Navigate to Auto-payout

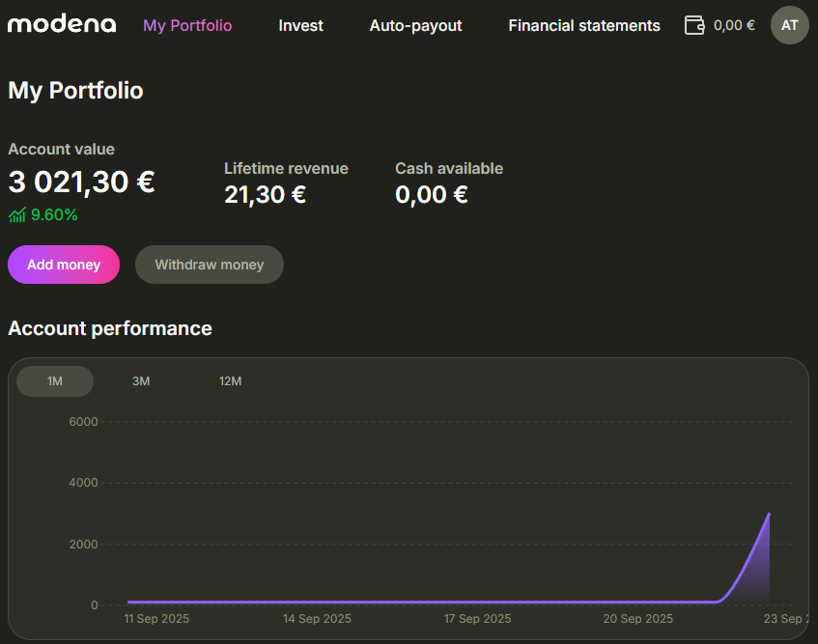coord(415,26)
